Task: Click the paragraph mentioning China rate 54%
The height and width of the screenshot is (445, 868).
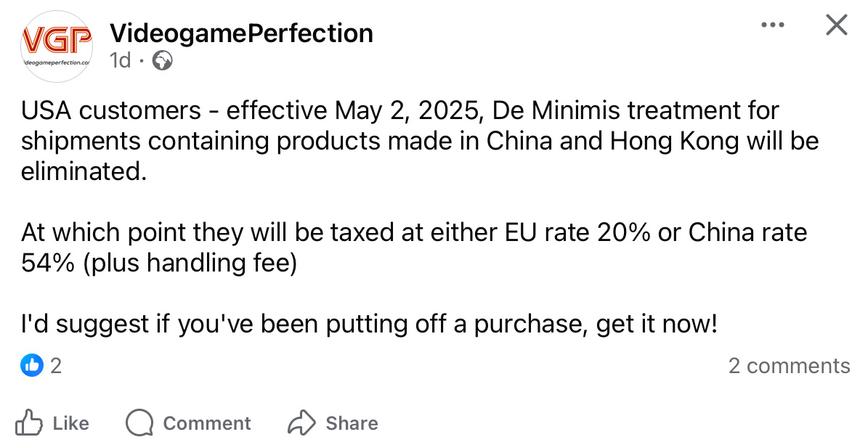Action: point(414,247)
